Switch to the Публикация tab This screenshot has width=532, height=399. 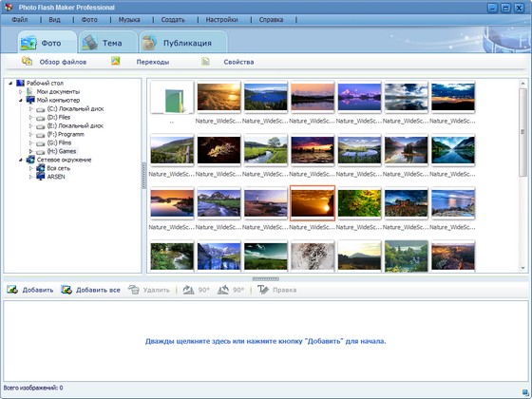coord(183,42)
